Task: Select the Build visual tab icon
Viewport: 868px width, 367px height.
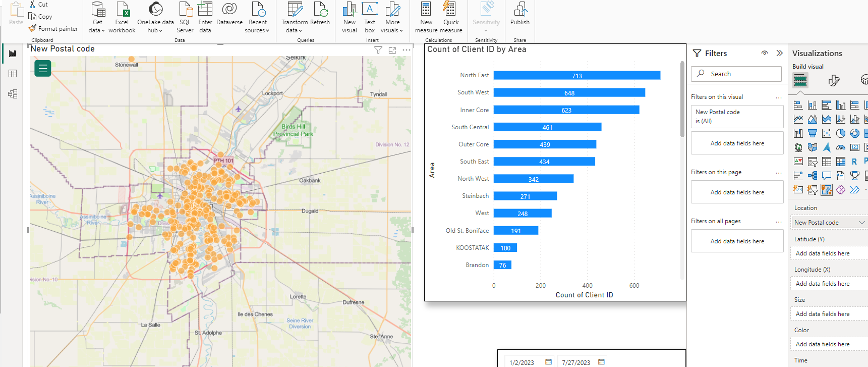Action: coord(800,80)
